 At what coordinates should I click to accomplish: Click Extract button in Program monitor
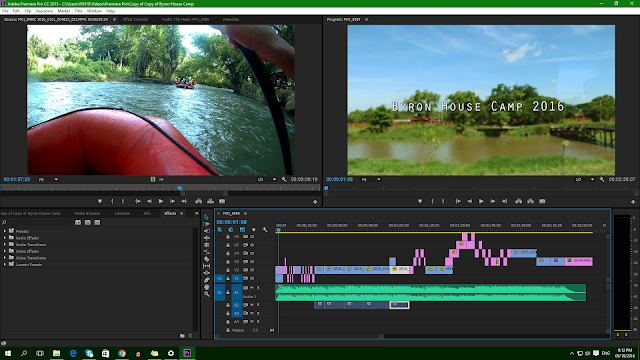tap(531, 201)
